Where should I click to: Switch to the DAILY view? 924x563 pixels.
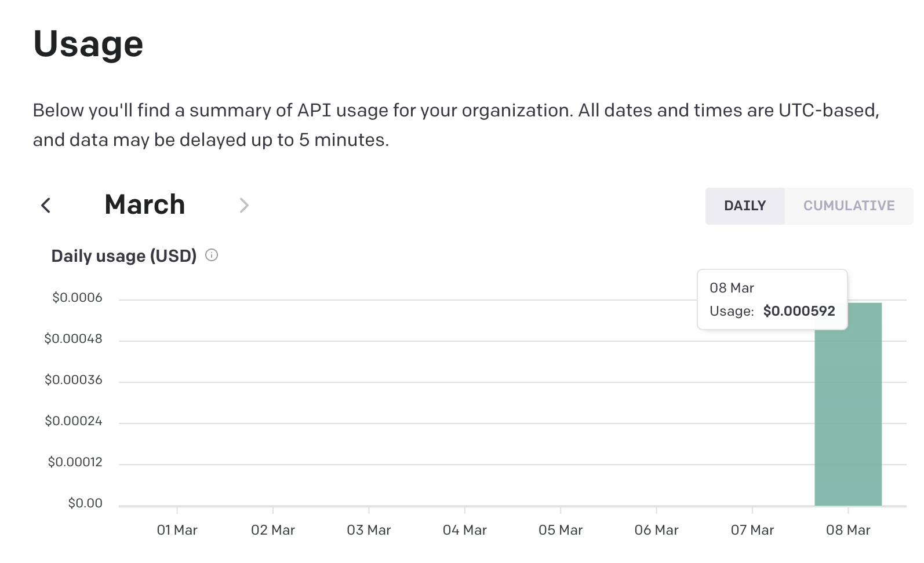745,206
